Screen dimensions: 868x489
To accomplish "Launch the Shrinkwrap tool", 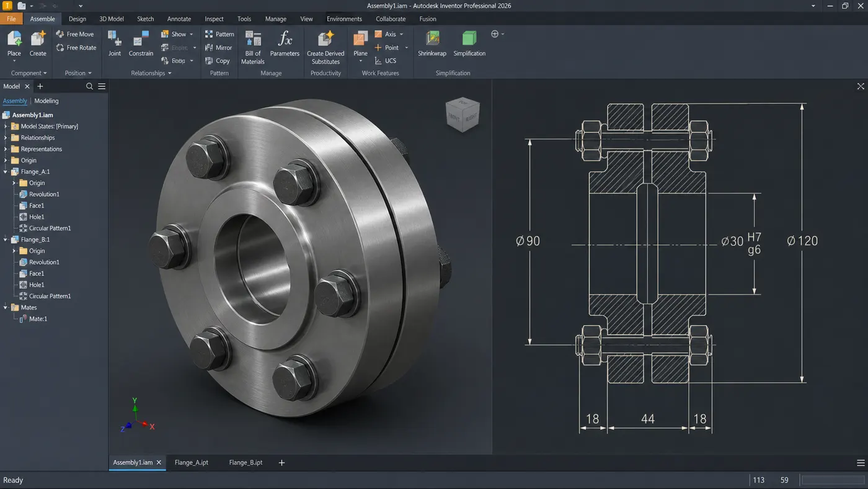I will pyautogui.click(x=432, y=43).
